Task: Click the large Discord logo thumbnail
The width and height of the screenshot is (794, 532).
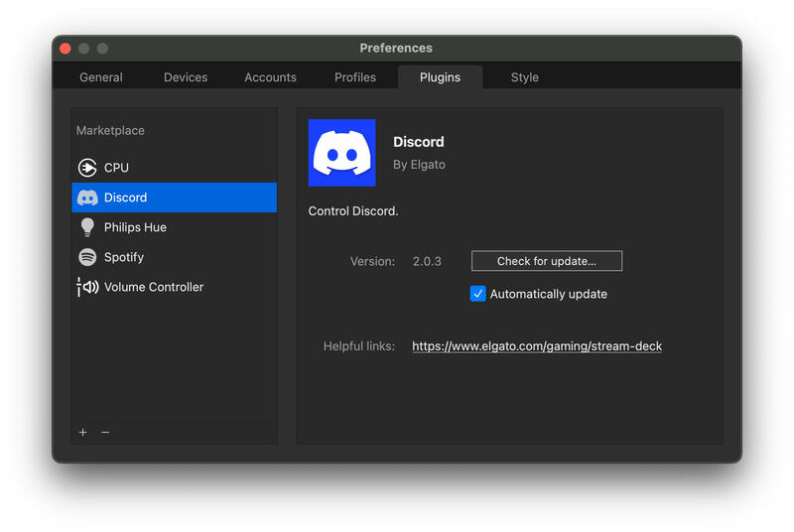Action: tap(341, 153)
